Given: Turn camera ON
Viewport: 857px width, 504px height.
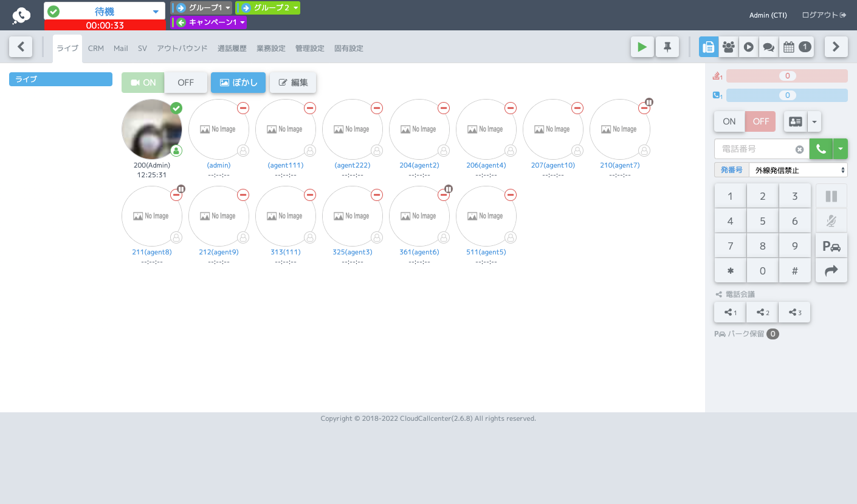Looking at the screenshot, I should point(143,83).
